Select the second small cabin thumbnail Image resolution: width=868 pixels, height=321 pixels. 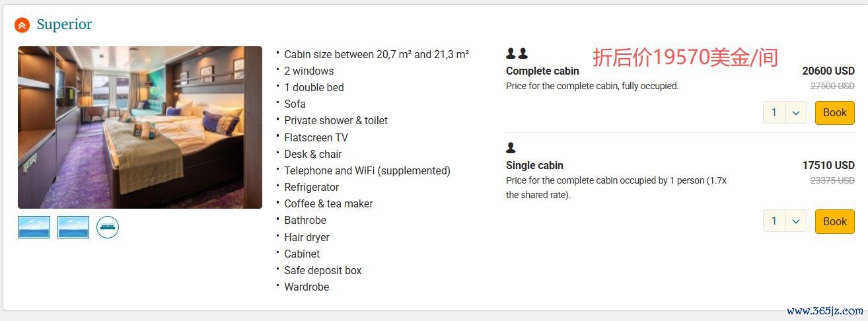(x=73, y=227)
